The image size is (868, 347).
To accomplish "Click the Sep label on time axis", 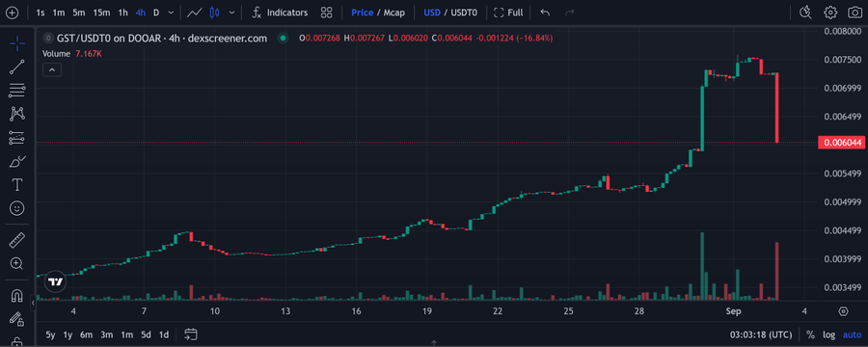I will click(733, 311).
